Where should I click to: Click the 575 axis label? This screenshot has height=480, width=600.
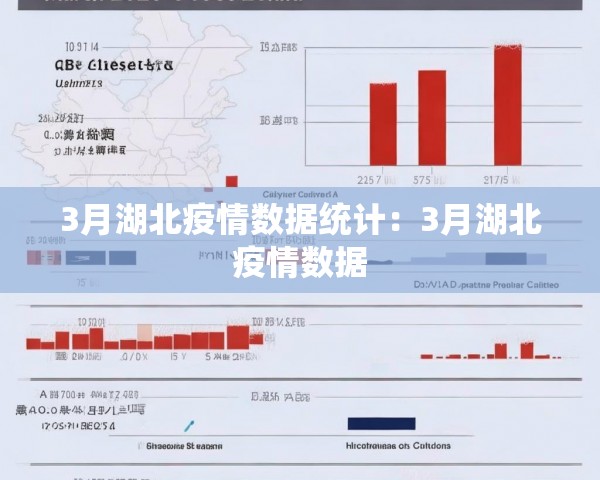pos(429,180)
